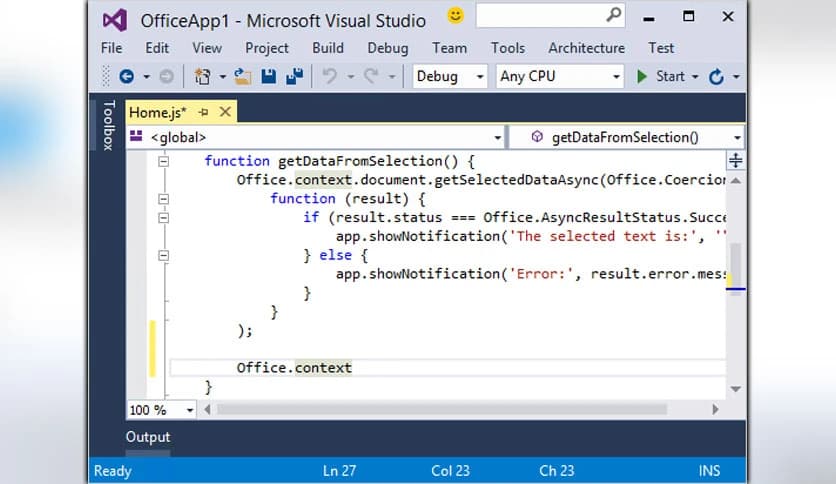Image resolution: width=836 pixels, height=484 pixels.
Task: Open the Architecture menu
Action: pos(586,48)
